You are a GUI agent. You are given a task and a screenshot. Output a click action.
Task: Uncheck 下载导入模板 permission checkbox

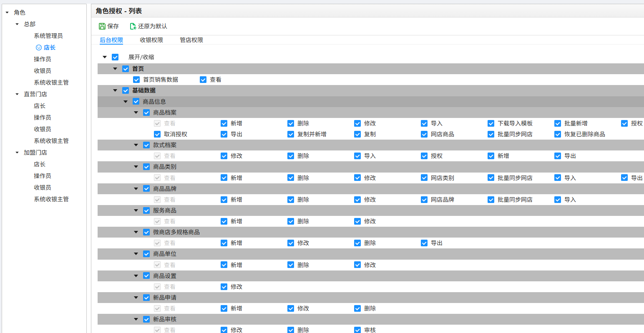pyautogui.click(x=491, y=123)
